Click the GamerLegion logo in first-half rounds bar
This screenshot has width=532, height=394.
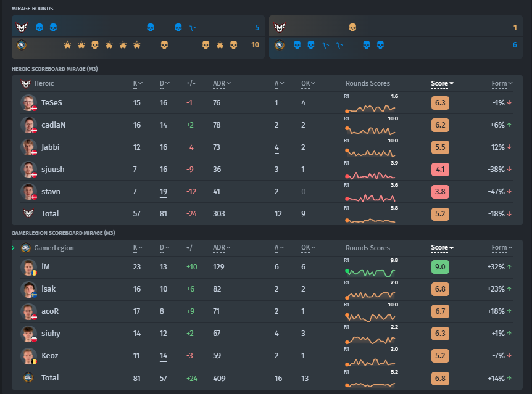pyautogui.click(x=22, y=45)
